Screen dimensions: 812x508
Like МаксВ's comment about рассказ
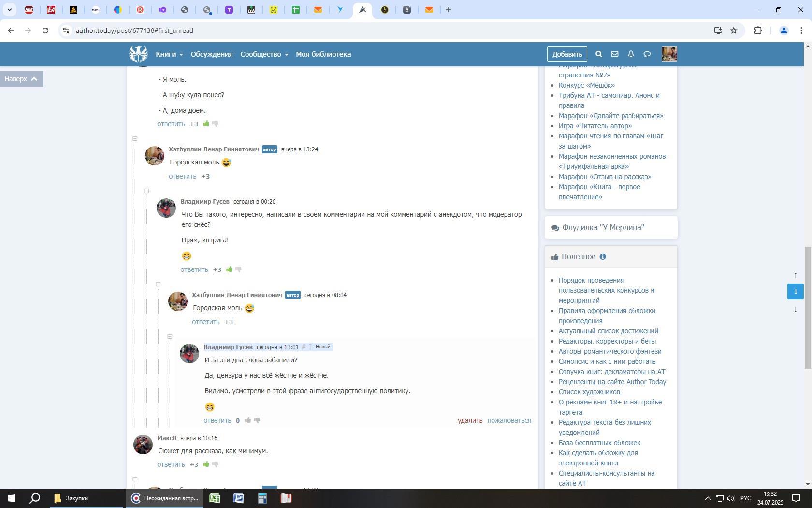(206, 464)
